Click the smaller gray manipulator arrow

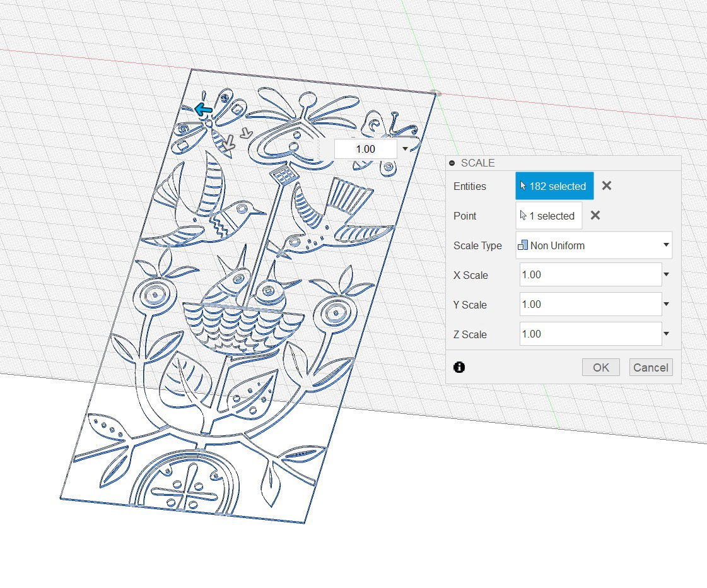coord(246,133)
